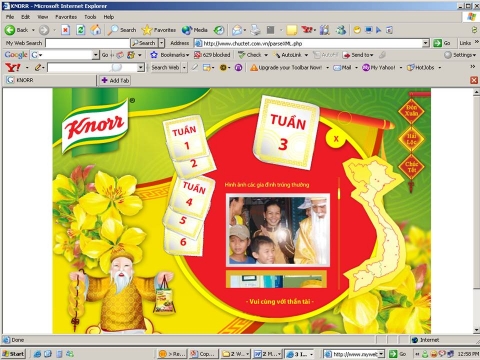480x360 pixels.
Task: Select the KNORR browser tab
Action: pyautogui.click(x=50, y=80)
